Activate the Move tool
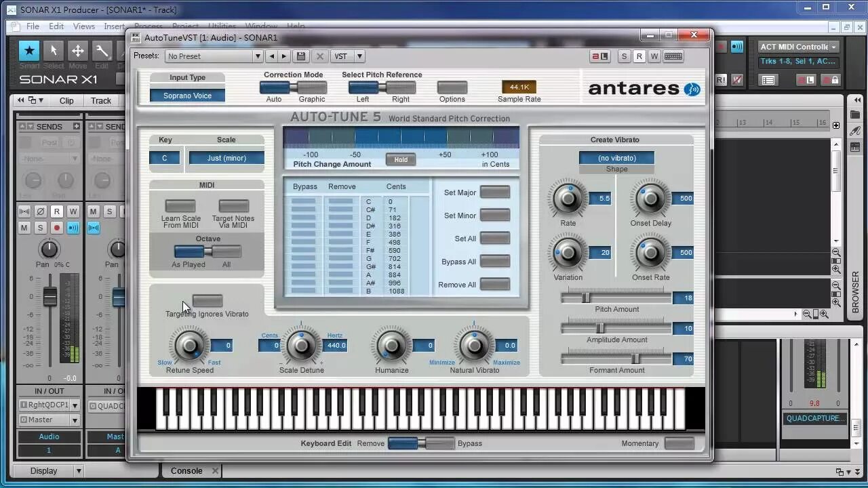This screenshot has width=868, height=488. [78, 51]
